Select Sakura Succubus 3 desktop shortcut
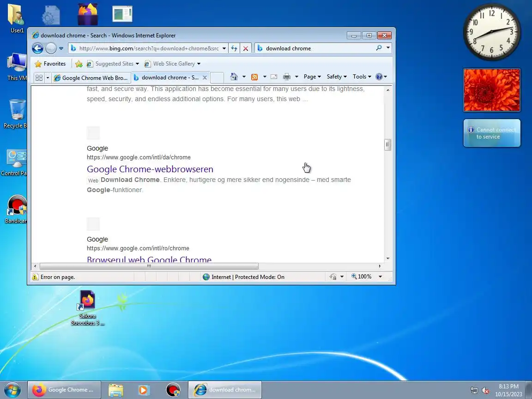Viewport: 532px width, 399px height. pyautogui.click(x=88, y=308)
